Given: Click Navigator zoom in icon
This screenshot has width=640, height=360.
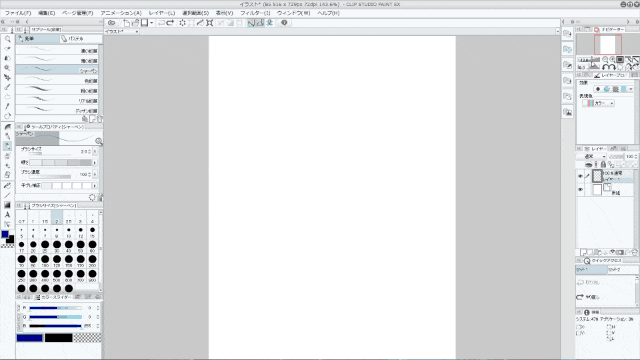Looking at the screenshot, I should (x=612, y=60).
